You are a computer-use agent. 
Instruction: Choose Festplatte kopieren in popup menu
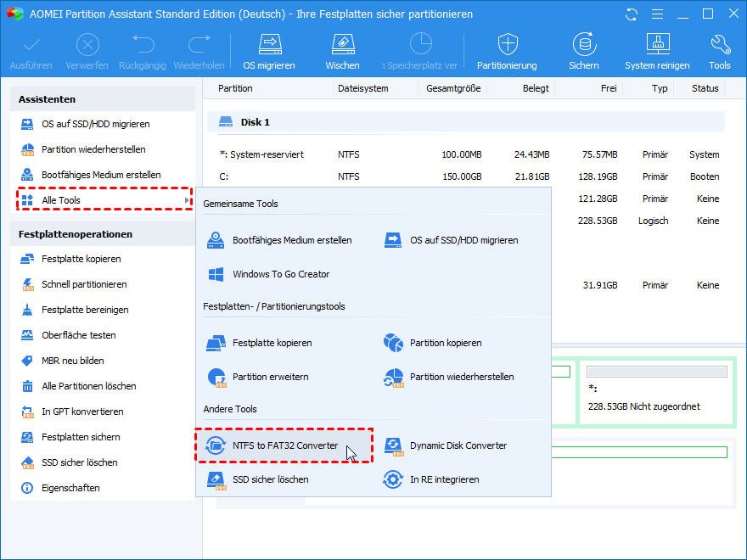click(x=259, y=343)
